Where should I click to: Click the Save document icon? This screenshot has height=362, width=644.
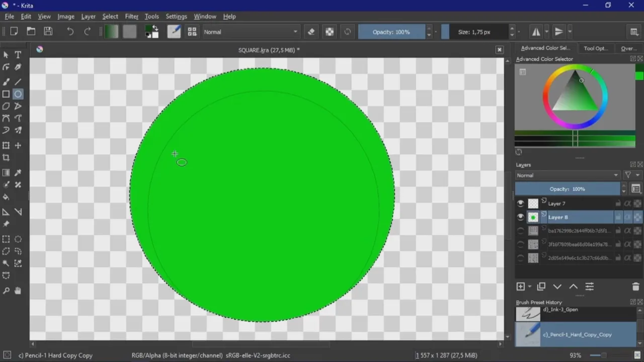tap(48, 32)
